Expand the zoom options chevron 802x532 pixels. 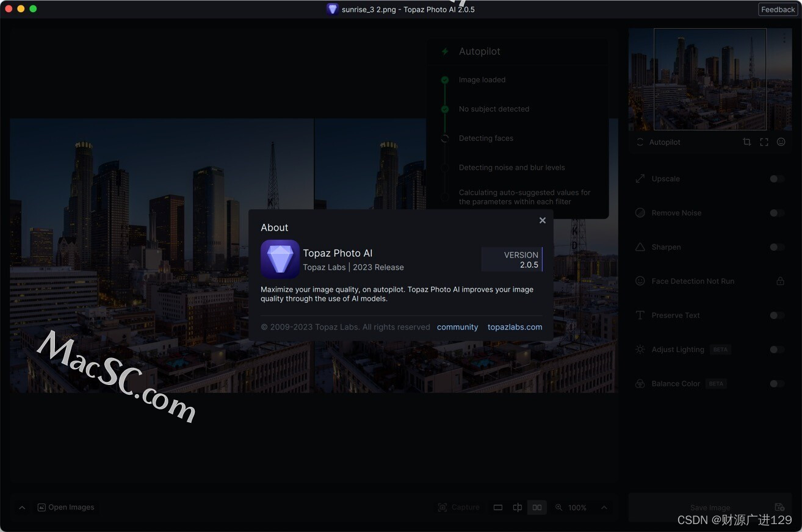click(x=604, y=508)
